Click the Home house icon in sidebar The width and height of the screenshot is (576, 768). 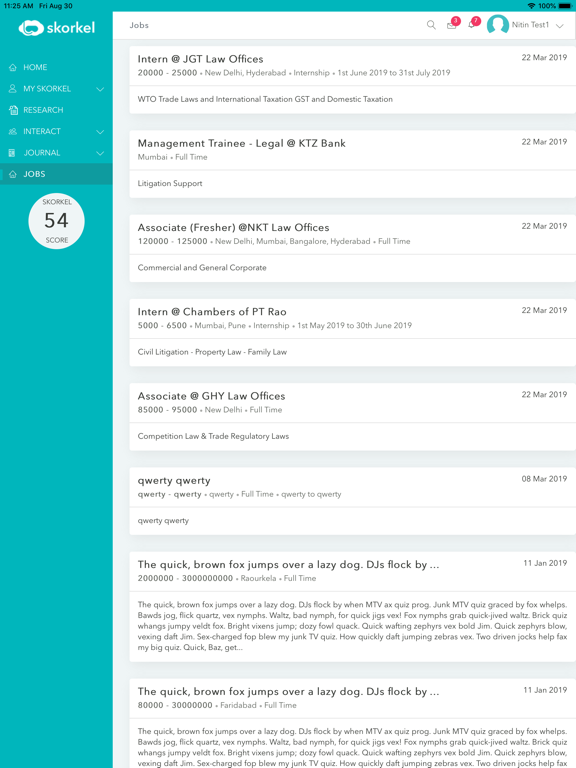coord(13,68)
